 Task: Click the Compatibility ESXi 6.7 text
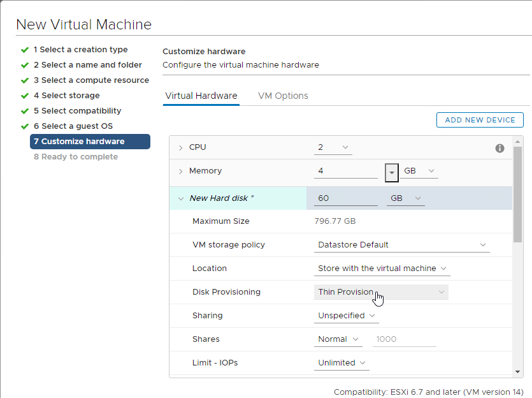pos(429,392)
